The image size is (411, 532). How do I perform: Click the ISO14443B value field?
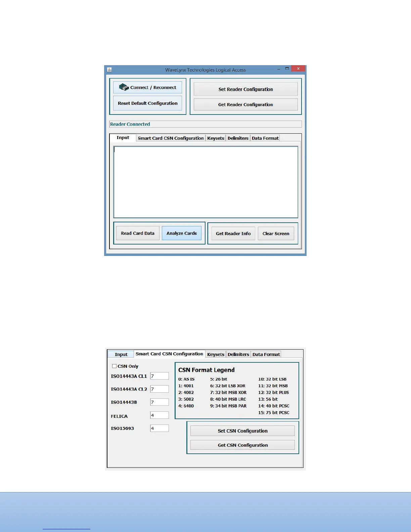click(x=159, y=402)
